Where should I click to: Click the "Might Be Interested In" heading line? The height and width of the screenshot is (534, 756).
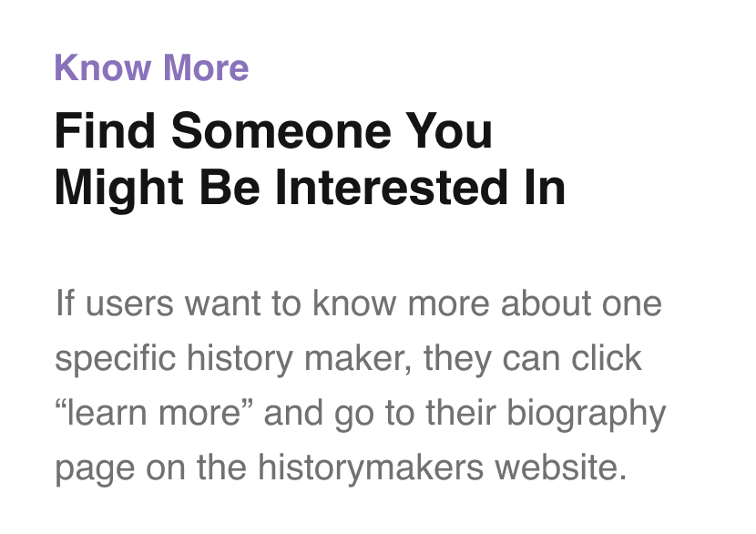(x=310, y=188)
